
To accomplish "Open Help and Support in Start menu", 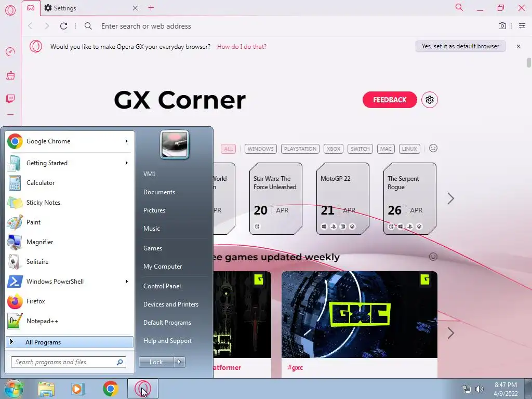I will 167,341.
